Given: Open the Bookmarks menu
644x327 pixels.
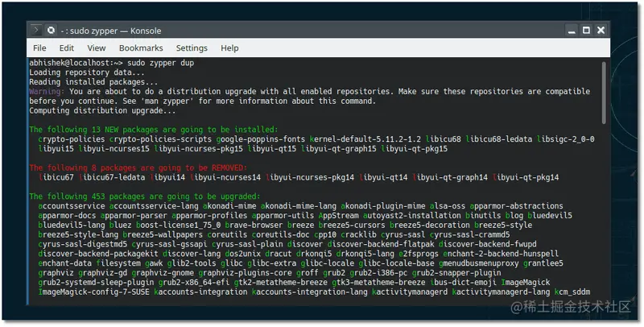Looking at the screenshot, I should (x=141, y=48).
